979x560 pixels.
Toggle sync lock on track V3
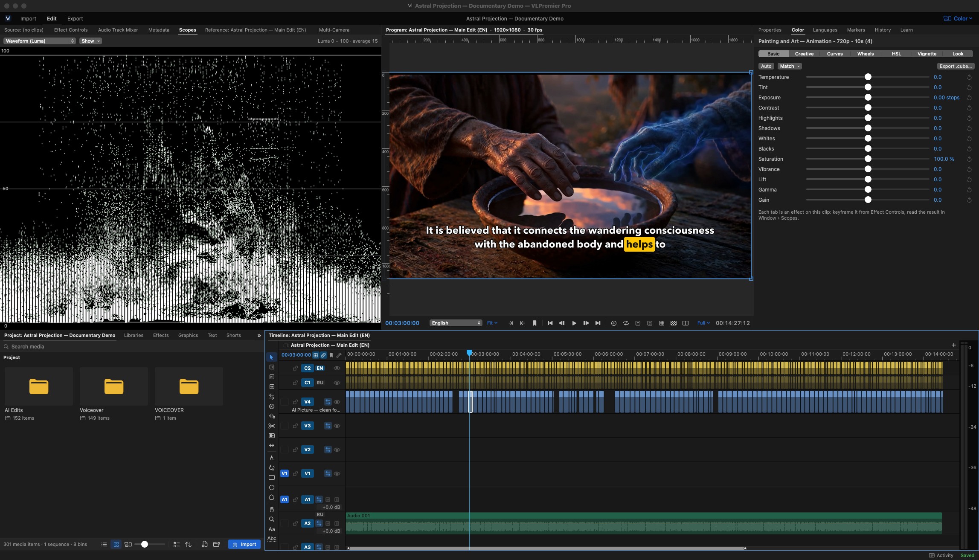click(x=328, y=426)
